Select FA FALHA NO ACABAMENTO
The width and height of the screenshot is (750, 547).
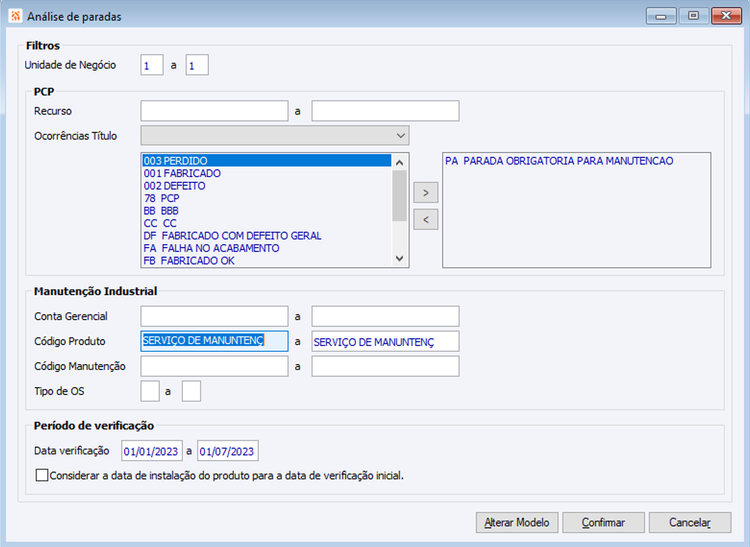pos(266,248)
